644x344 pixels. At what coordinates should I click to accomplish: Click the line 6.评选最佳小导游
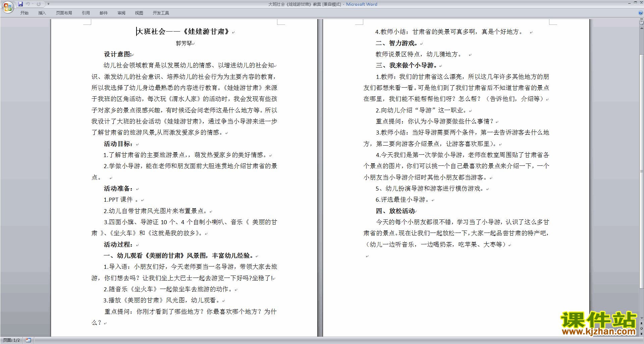point(402,200)
